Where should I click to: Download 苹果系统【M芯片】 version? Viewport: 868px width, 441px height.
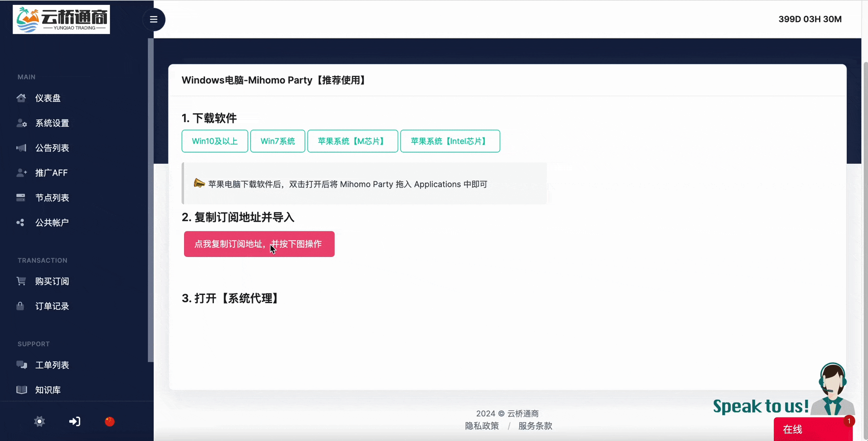coord(353,141)
